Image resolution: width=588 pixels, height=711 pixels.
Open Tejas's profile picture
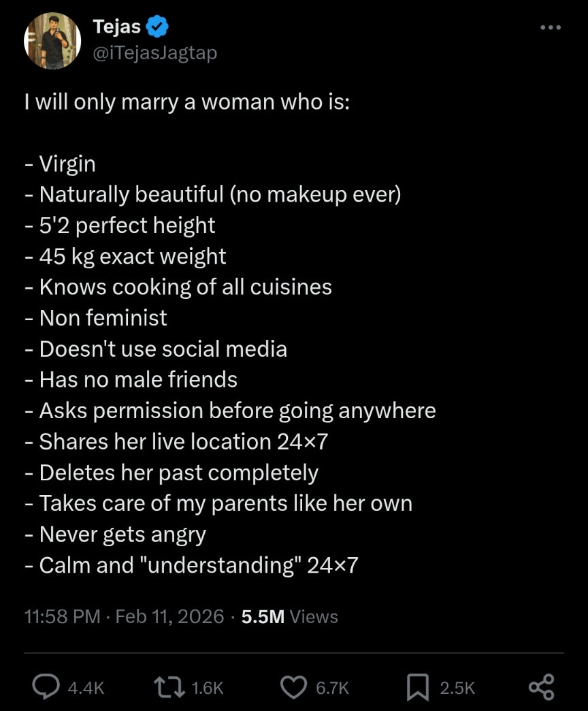click(52, 40)
